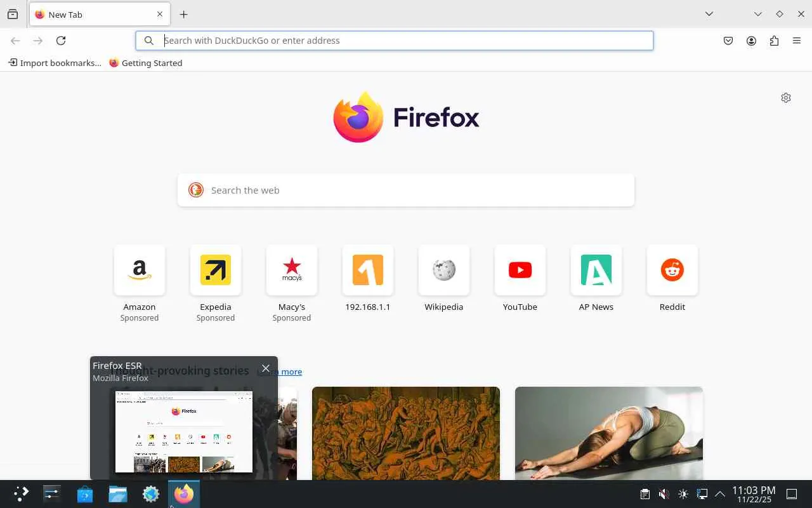Click the Firefox taskbar icon
The width and height of the screenshot is (812, 508).
coord(184,494)
